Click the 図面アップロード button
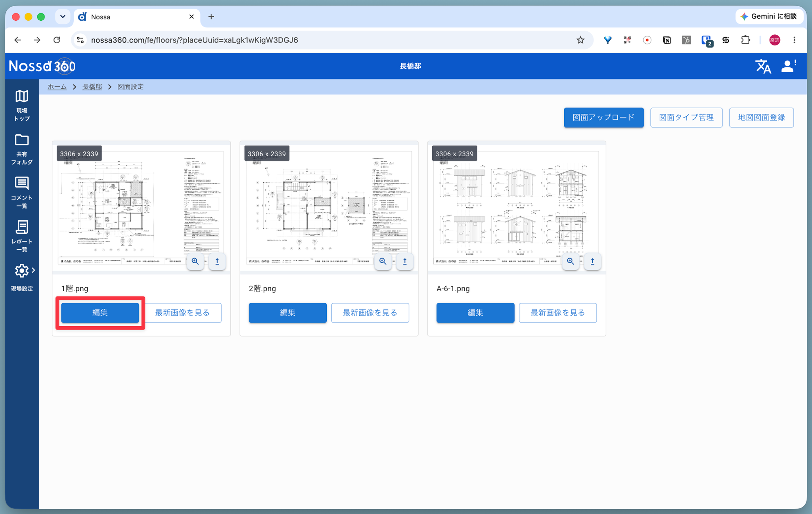The width and height of the screenshot is (812, 514). coord(603,117)
